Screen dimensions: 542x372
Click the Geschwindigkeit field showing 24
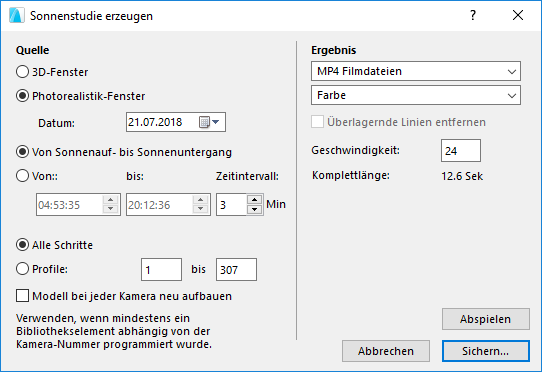(461, 150)
